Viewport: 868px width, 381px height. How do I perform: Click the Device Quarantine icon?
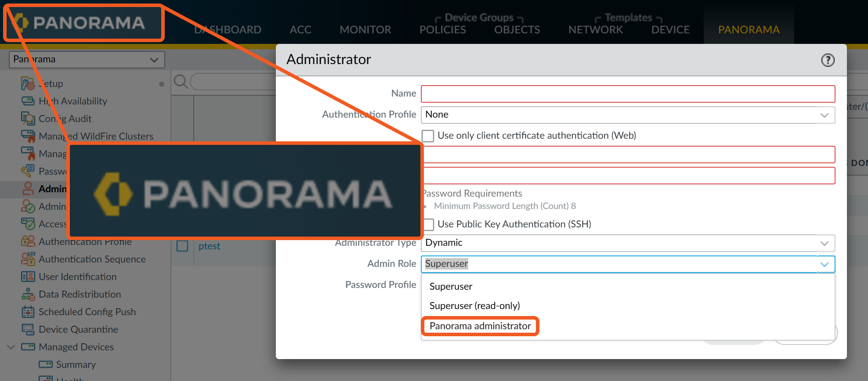(x=28, y=329)
